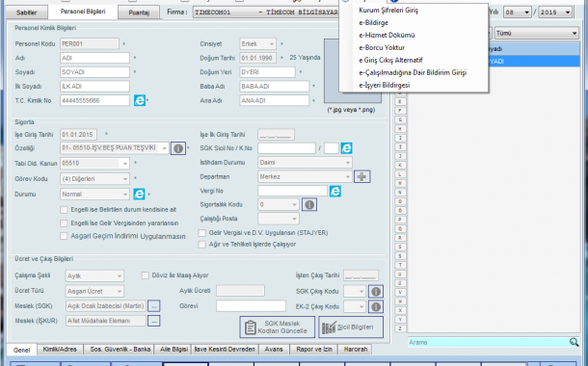Select e-Bildirge from the menu
588x366 pixels.
373,22
